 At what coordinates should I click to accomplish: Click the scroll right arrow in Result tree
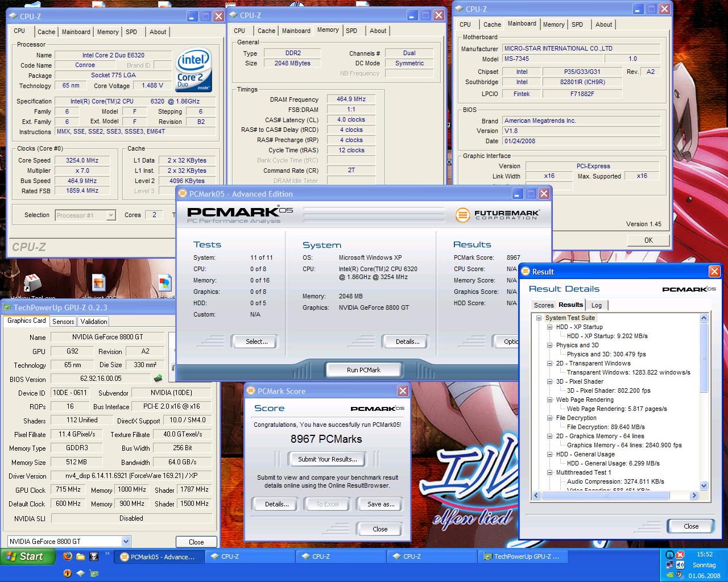pos(694,496)
